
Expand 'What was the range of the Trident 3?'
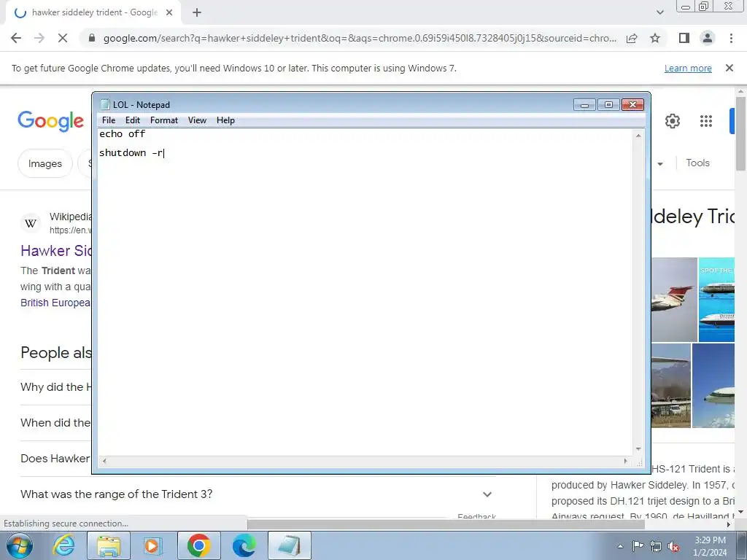click(257, 494)
